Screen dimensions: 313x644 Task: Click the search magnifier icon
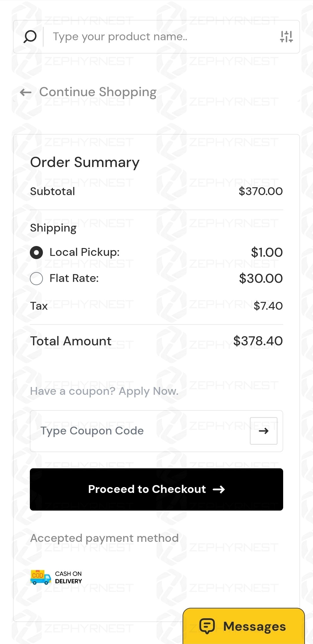coord(30,37)
